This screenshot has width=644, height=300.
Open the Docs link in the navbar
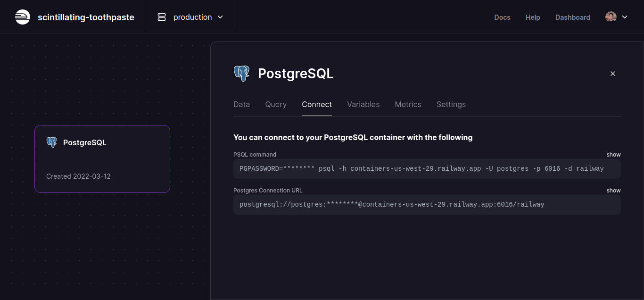(502, 17)
